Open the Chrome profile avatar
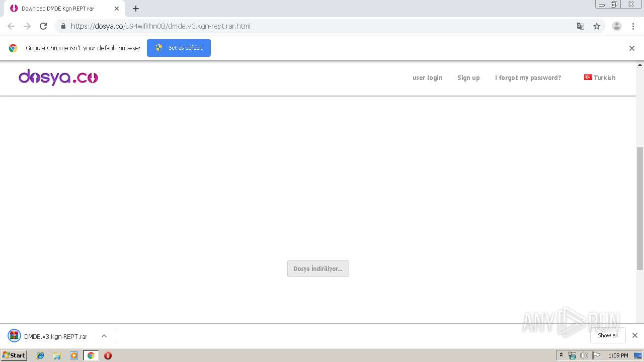The height and width of the screenshot is (362, 644). coord(617,26)
